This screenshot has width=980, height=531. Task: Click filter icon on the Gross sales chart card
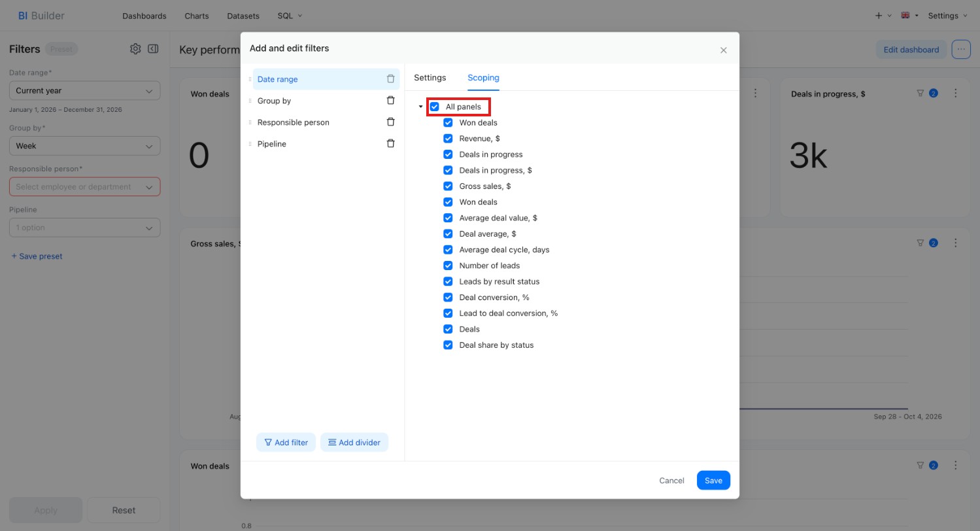click(921, 243)
